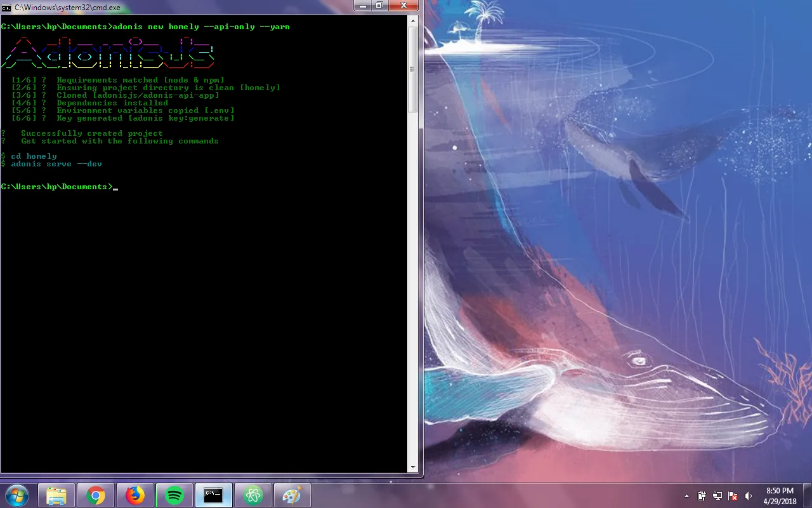Click the cmd scrollbar up arrow

coord(412,22)
